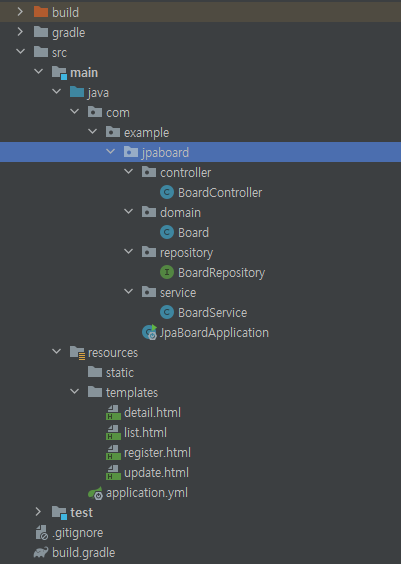401x564 pixels.
Task: Click the JpaBoardApplication Spring Boot run icon
Action: point(150,332)
